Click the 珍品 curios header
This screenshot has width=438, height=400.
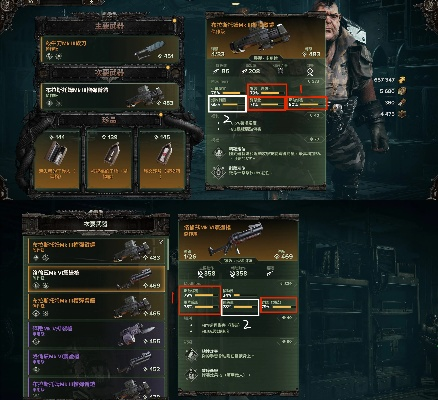[x=109, y=120]
